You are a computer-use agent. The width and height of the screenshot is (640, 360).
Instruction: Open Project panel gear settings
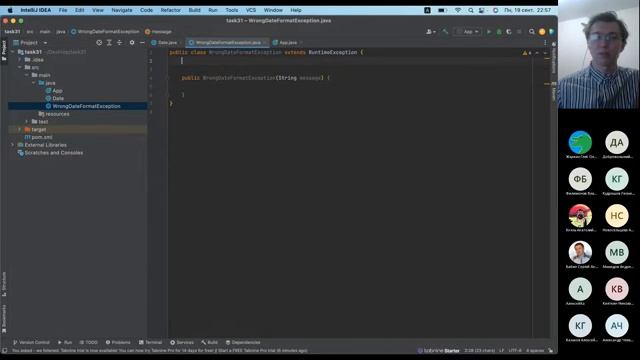tap(132, 42)
